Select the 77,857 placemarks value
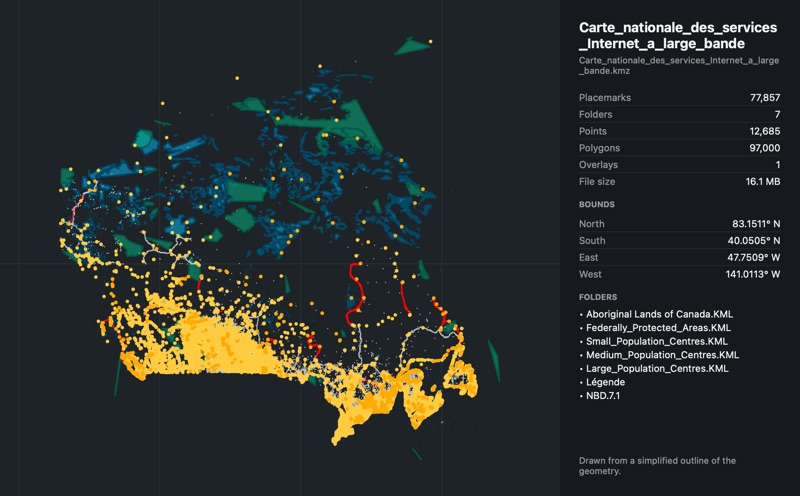This screenshot has height=496, width=800. click(765, 97)
